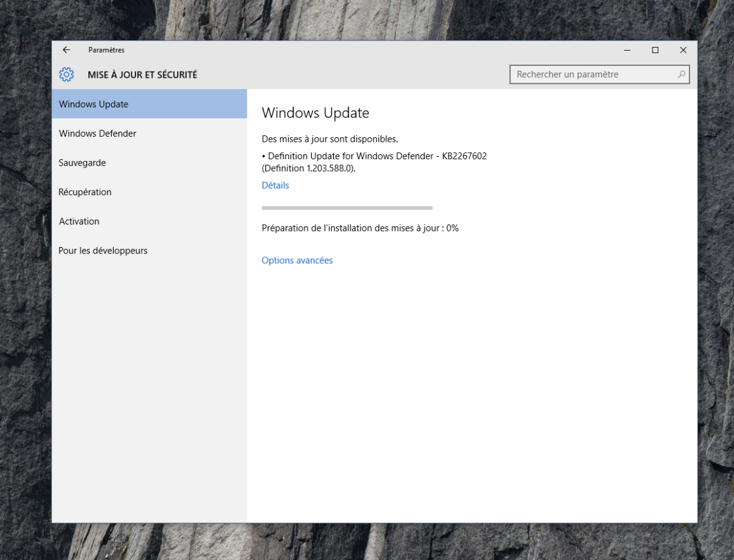Click the Windows Update page heading

tap(315, 113)
